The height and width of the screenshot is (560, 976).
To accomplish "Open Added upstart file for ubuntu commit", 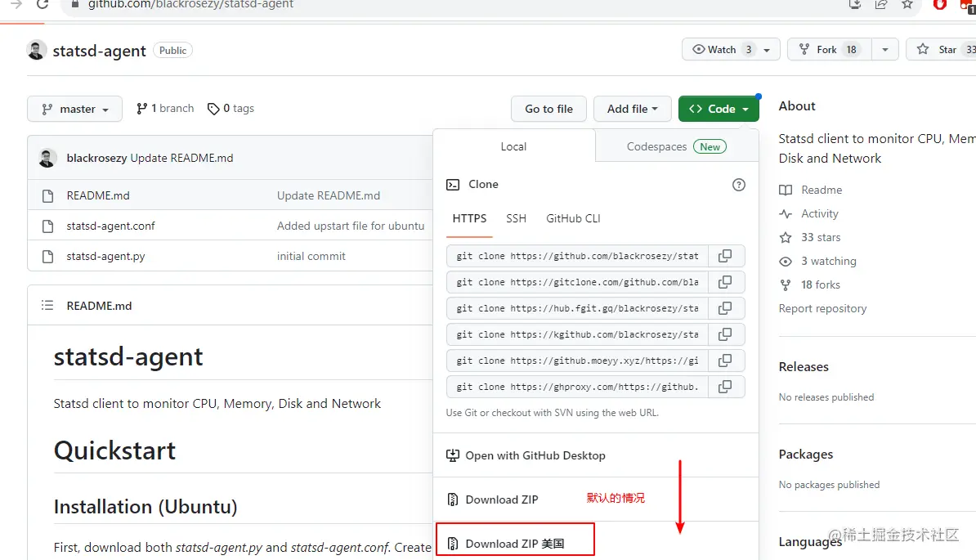I will [351, 226].
